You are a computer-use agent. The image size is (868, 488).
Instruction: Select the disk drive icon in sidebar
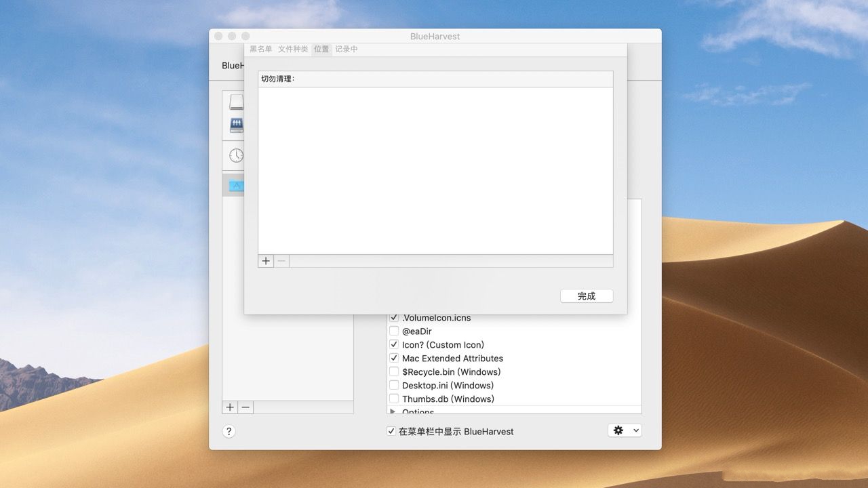click(x=236, y=102)
